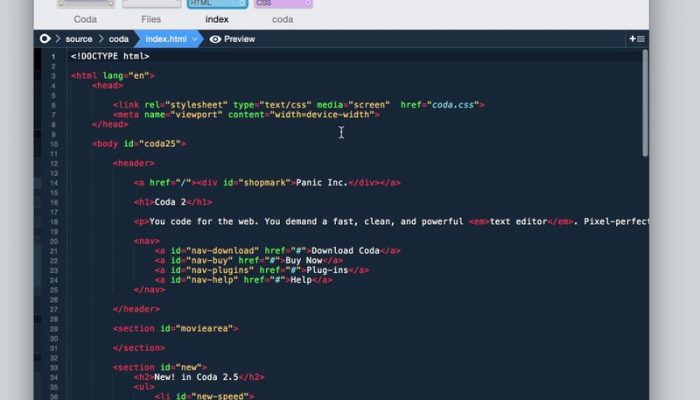Click the closing </head> tag
The width and height of the screenshot is (700, 400).
pyautogui.click(x=110, y=125)
